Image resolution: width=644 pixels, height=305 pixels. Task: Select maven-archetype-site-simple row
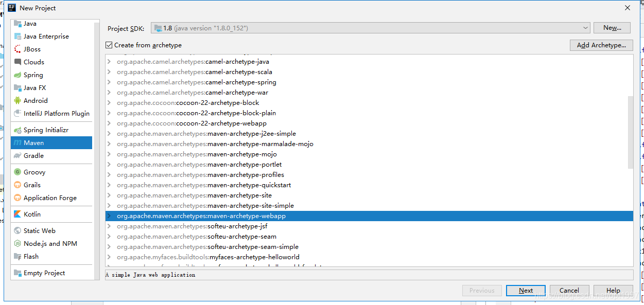(369, 206)
